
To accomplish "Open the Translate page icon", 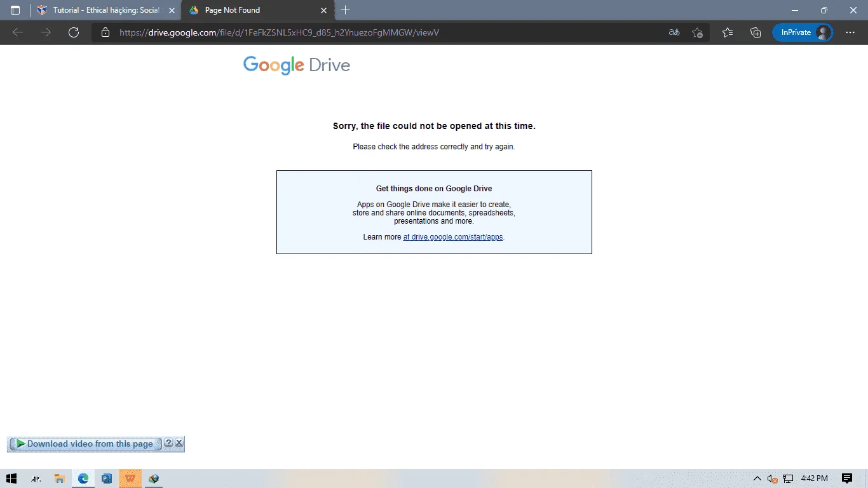I will tap(674, 32).
